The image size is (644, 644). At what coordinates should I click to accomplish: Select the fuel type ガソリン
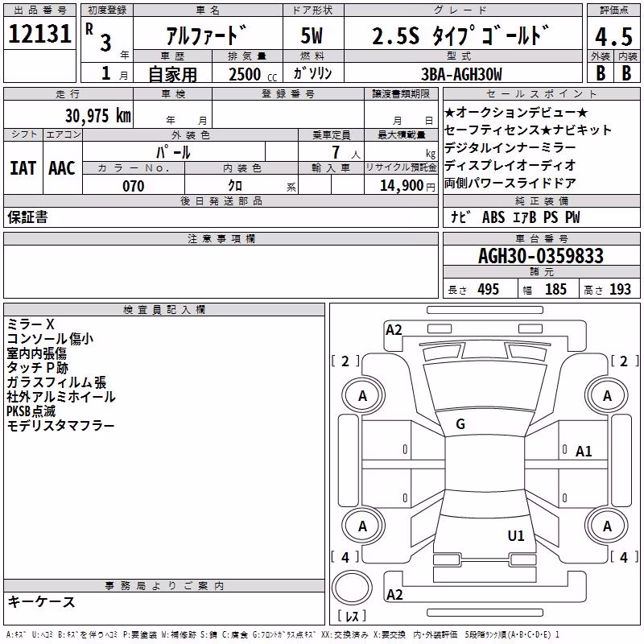click(x=312, y=73)
